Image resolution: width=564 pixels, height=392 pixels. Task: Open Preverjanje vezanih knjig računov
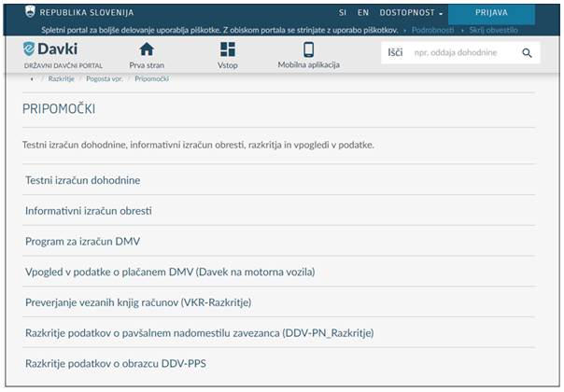pos(138,302)
